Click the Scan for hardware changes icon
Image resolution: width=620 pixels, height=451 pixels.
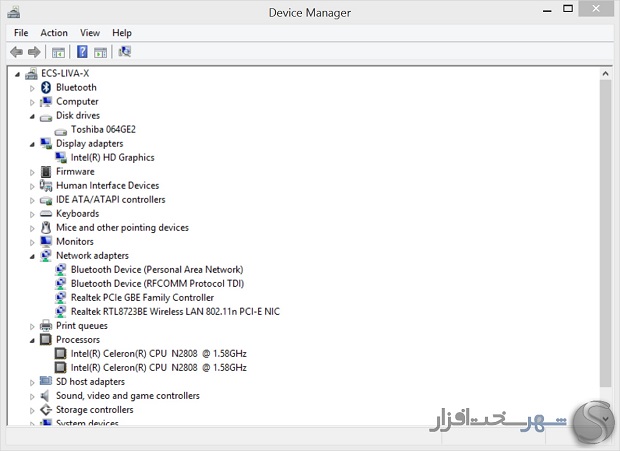[x=125, y=51]
